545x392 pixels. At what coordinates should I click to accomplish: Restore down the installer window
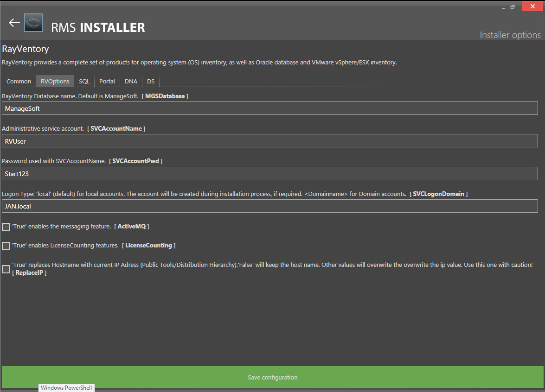pyautogui.click(x=513, y=7)
